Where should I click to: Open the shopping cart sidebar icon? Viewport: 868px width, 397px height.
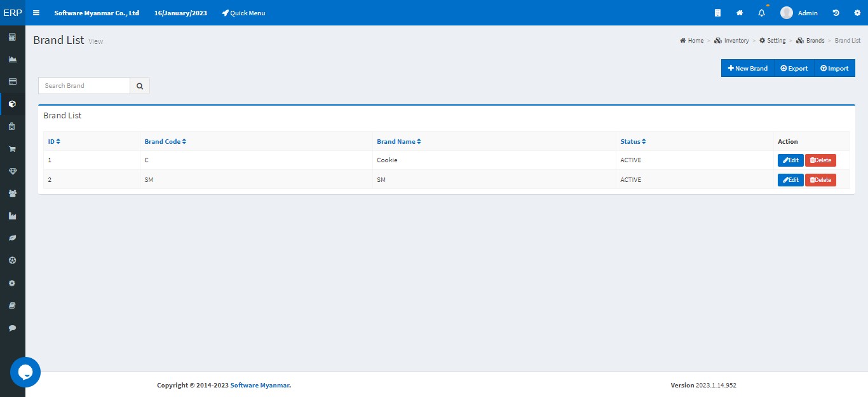click(12, 149)
